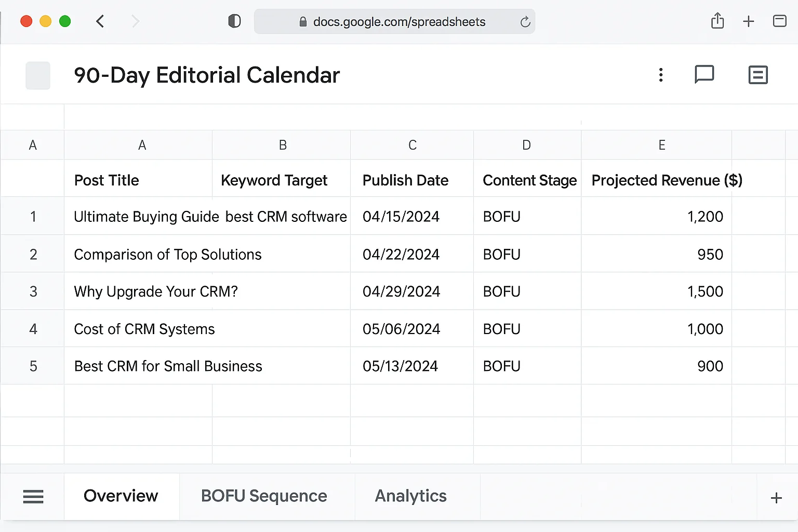Viewport: 798px width, 532px height.
Task: Click the padlock icon in the address bar
Action: click(303, 21)
